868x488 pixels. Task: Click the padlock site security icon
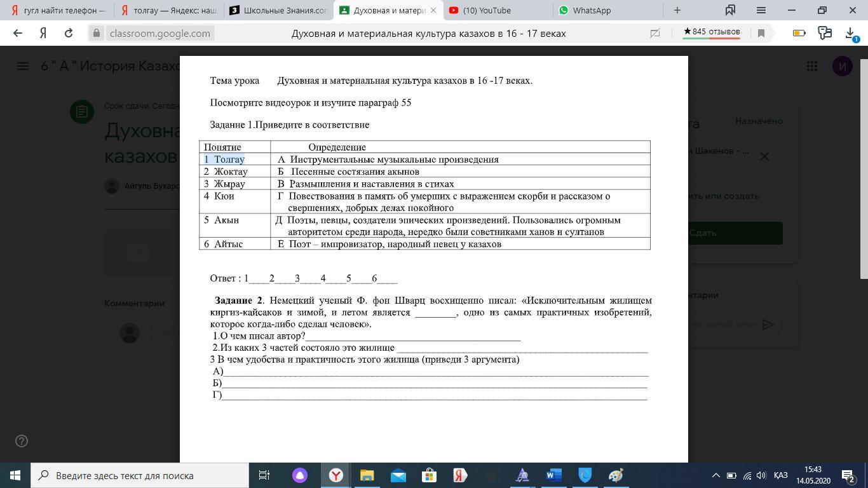pos(97,33)
